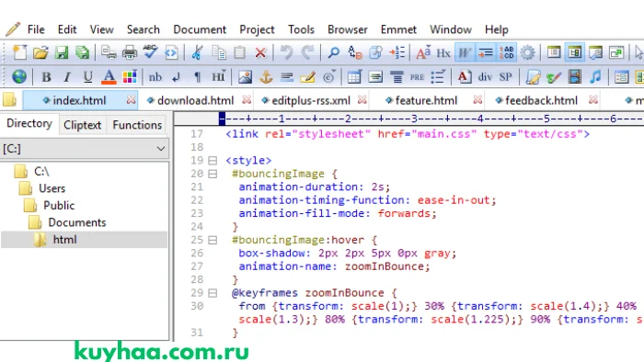
Task: Open a file with the folder icon
Action: (x=40, y=52)
